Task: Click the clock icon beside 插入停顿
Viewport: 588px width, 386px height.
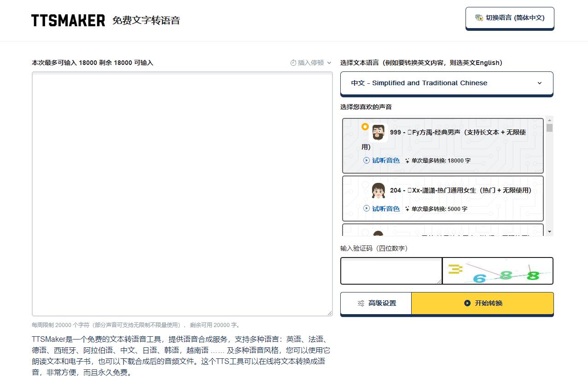Action: pos(292,63)
